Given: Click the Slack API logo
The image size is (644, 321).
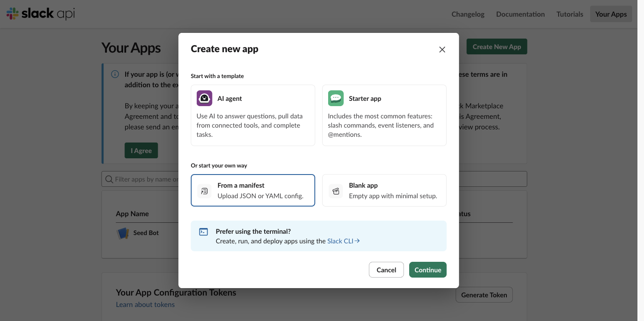Looking at the screenshot, I should (41, 14).
